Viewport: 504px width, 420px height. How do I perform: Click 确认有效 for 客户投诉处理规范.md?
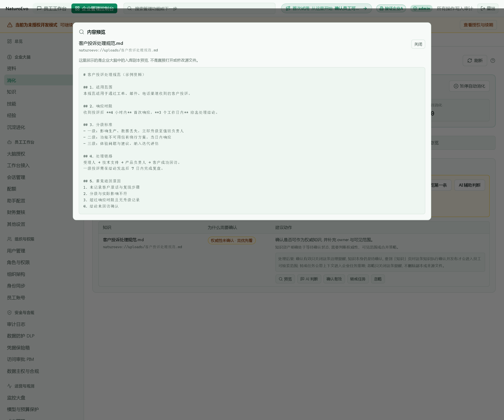334,279
